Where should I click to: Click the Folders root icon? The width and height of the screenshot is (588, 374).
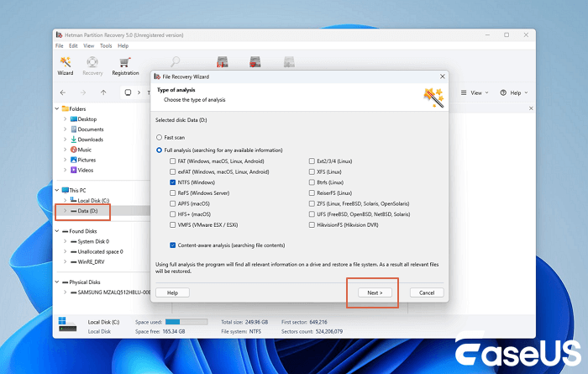(66, 108)
